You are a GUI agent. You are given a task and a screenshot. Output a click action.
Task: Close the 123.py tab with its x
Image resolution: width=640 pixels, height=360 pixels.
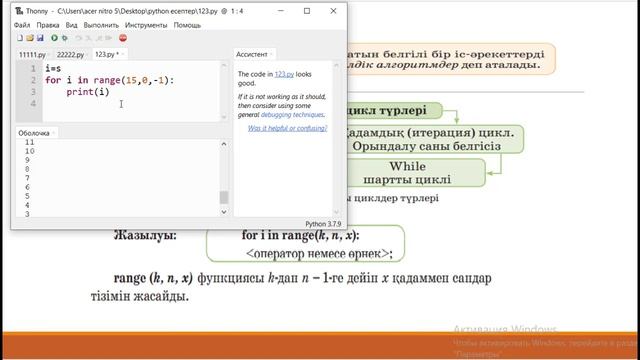[123, 54]
